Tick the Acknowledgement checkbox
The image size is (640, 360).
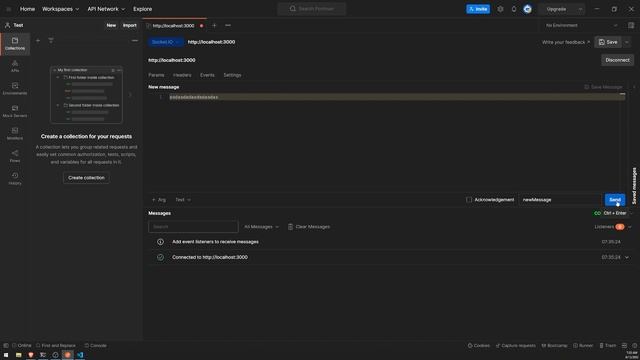(x=469, y=200)
